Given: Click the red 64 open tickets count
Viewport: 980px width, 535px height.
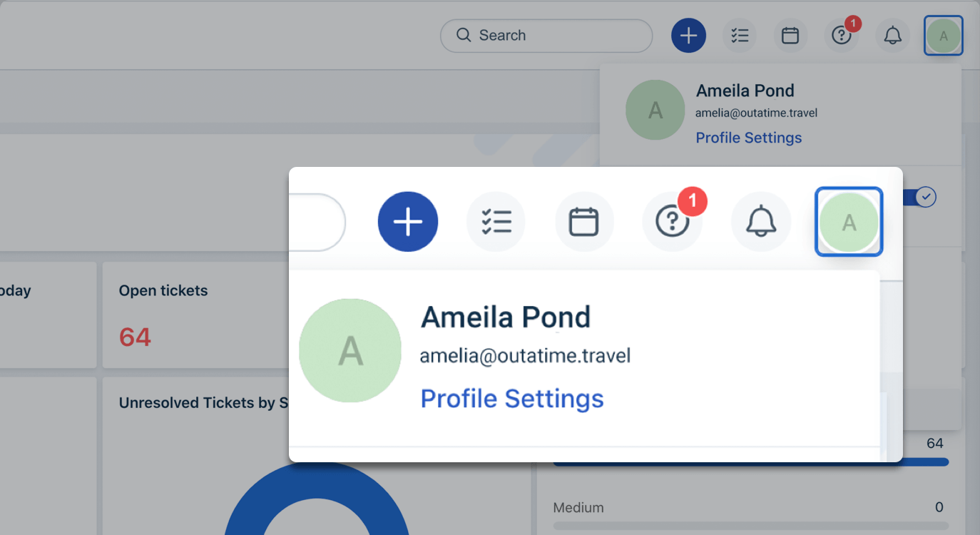Looking at the screenshot, I should pos(135,336).
